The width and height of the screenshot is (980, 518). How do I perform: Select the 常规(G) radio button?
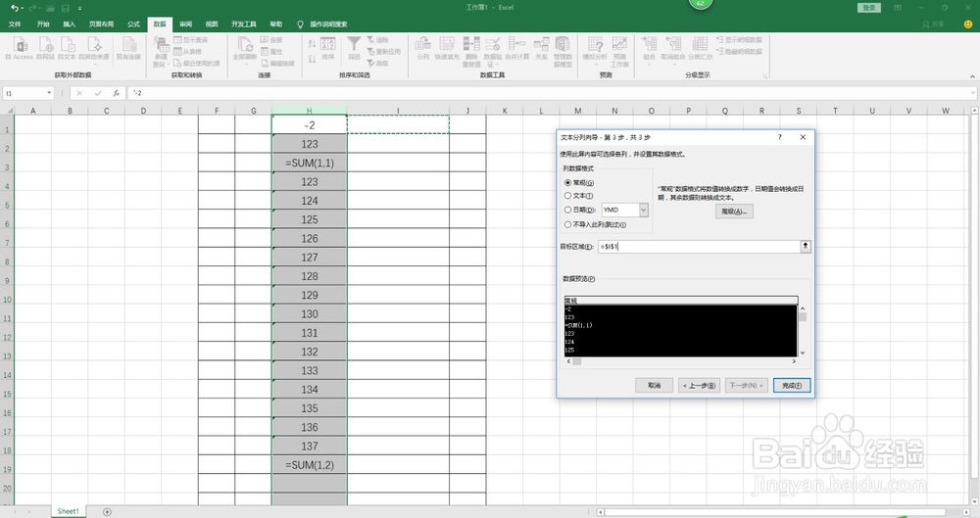pyautogui.click(x=567, y=183)
